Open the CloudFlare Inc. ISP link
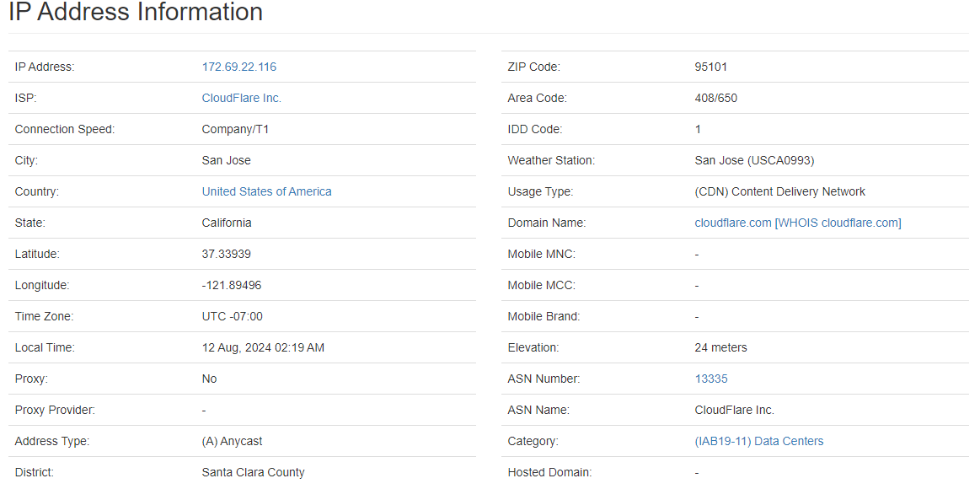The height and width of the screenshot is (489, 980). (241, 98)
